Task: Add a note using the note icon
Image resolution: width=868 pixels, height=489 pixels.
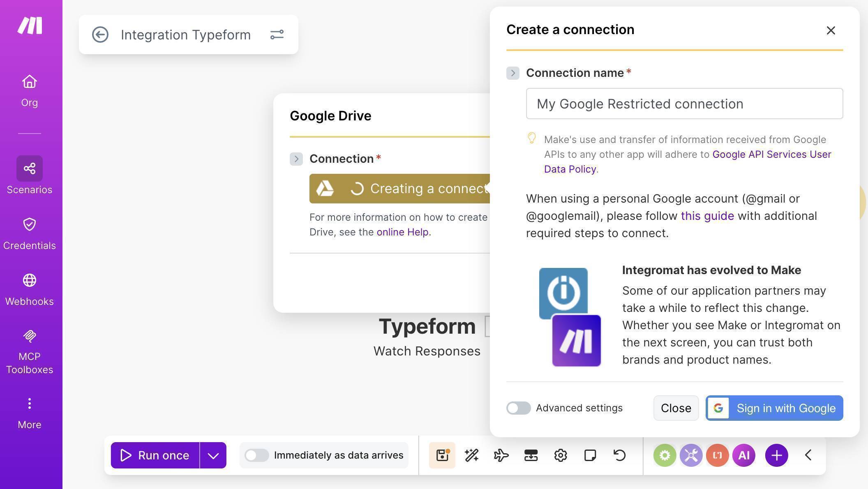Action: [x=590, y=455]
